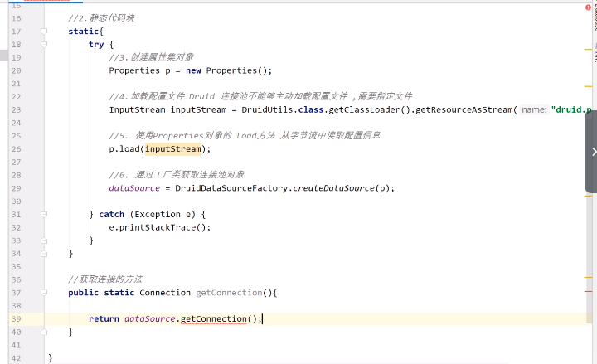The image size is (597, 364).
Task: Click getClassLoader() method call
Action: [369, 109]
